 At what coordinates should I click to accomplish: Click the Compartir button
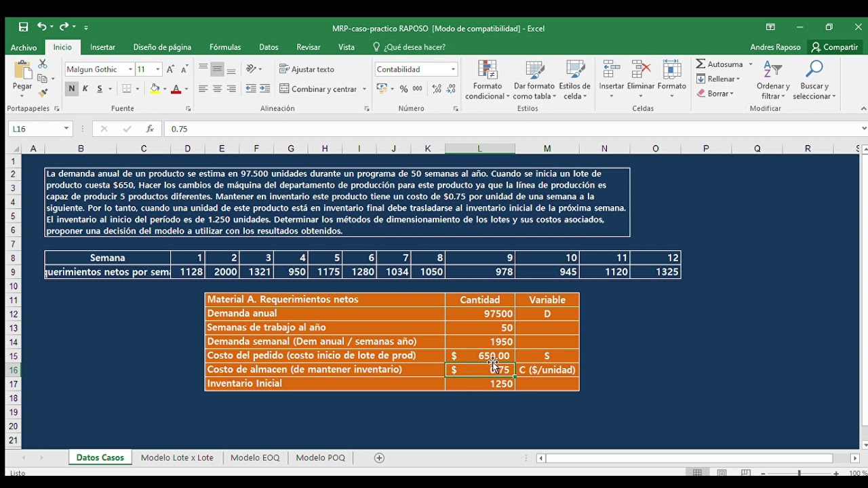coord(835,47)
